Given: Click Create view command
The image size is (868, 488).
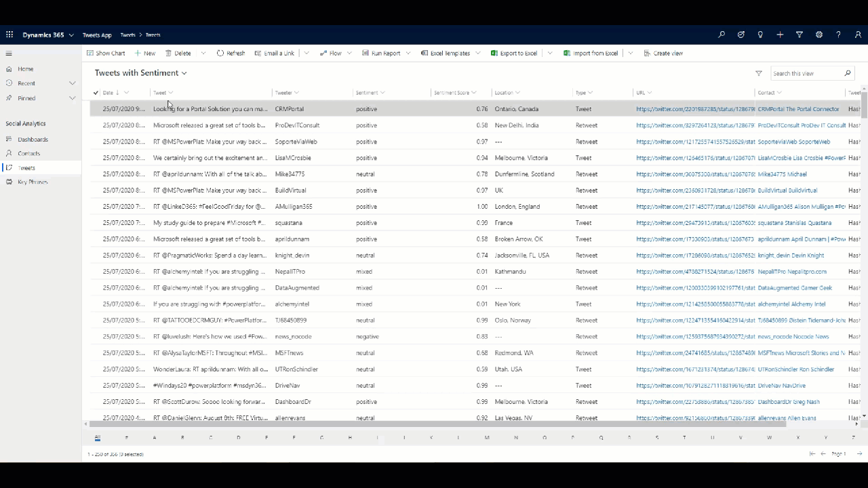Looking at the screenshot, I should coord(663,53).
